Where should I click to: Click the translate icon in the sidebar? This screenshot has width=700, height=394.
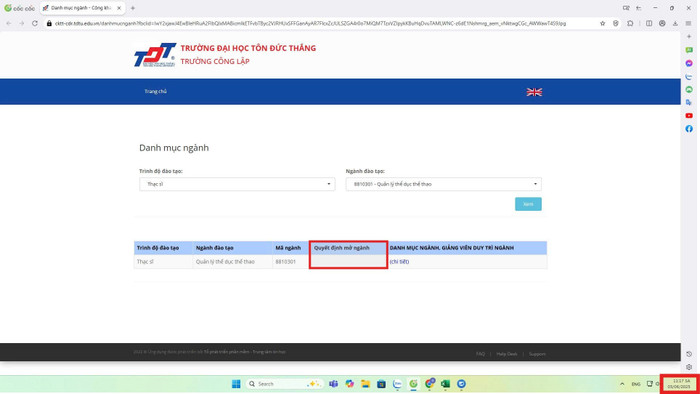coord(689,103)
